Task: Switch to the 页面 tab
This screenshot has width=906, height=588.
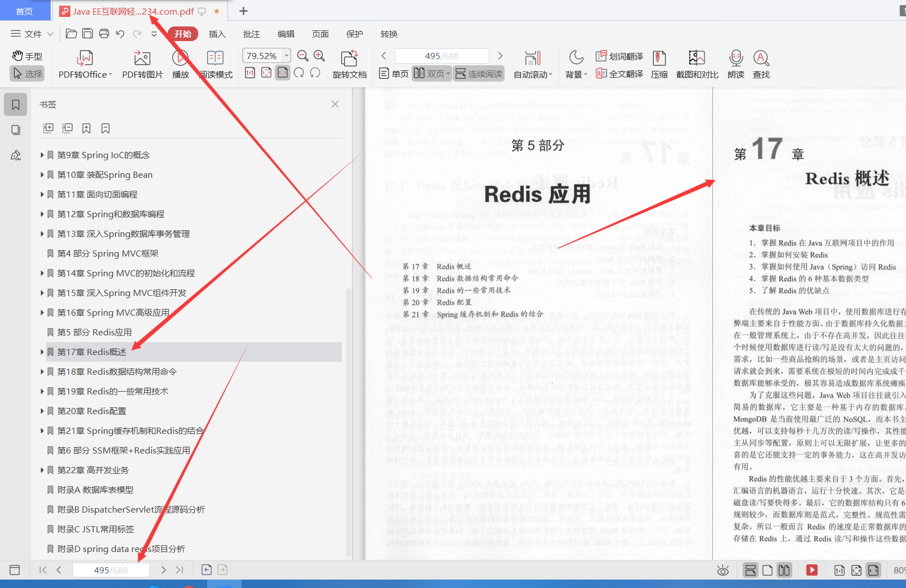Action: point(320,34)
